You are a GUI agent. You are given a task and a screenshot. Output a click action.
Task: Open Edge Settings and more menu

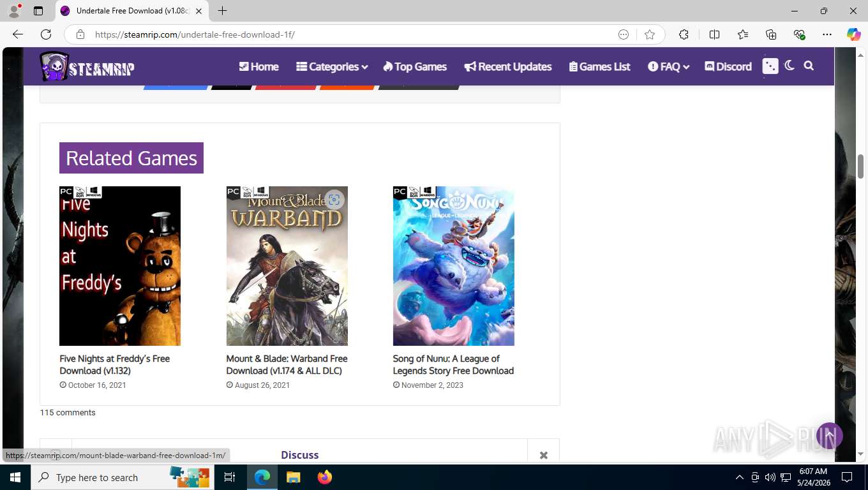click(x=827, y=34)
